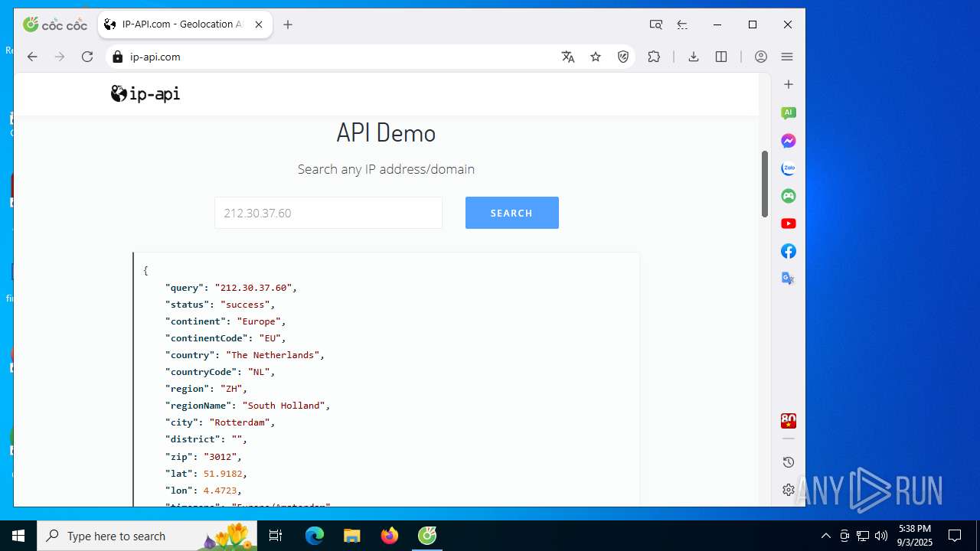Open the downloads panel

click(694, 57)
